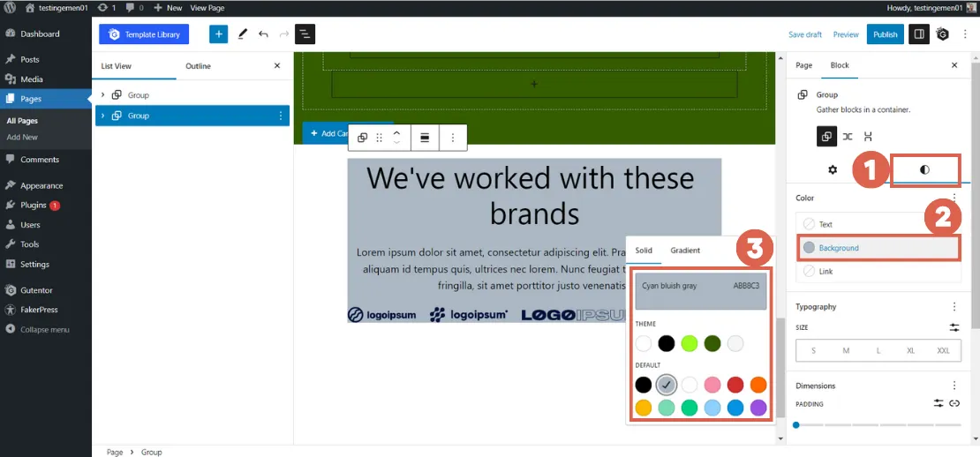This screenshot has width=980, height=457.
Task: Open block toolbar Options three dots
Action: (453, 138)
